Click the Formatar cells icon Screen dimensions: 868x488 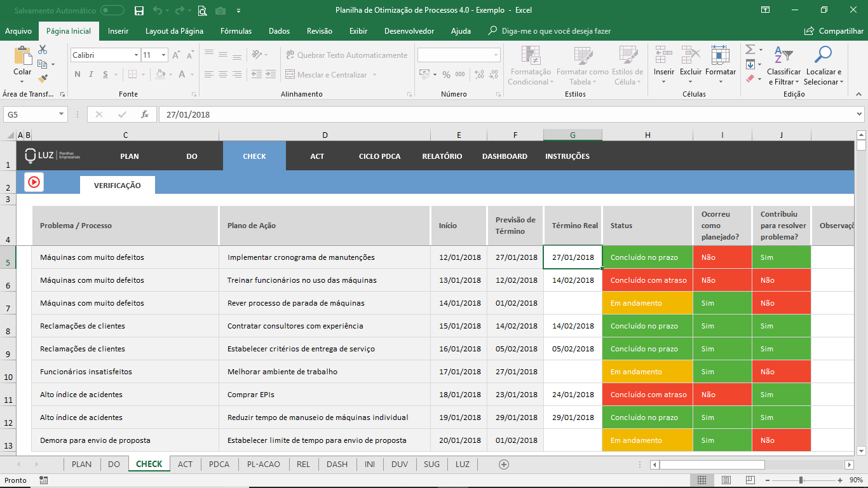(720, 55)
